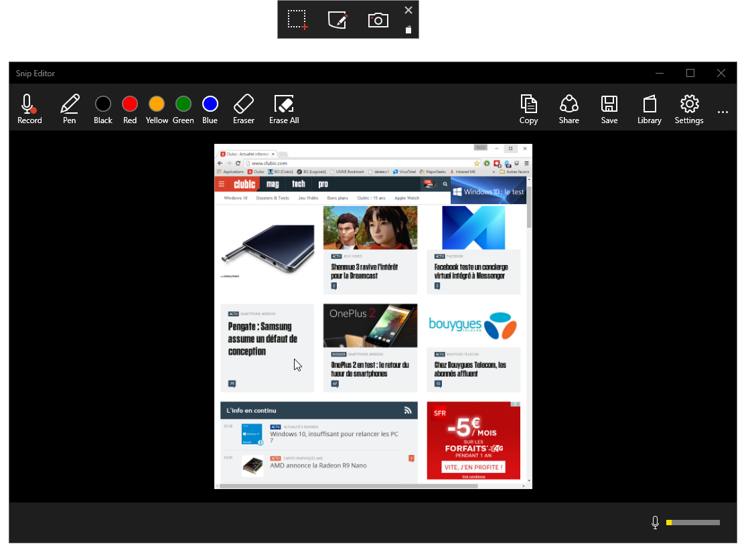752x560 pixels.
Task: Click the camera capture icon
Action: pyautogui.click(x=378, y=20)
